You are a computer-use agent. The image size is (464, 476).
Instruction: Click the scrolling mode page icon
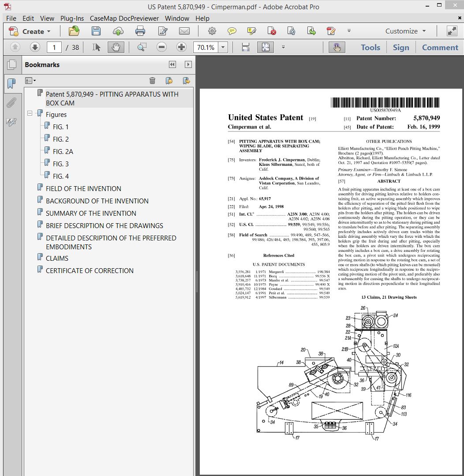click(x=246, y=47)
